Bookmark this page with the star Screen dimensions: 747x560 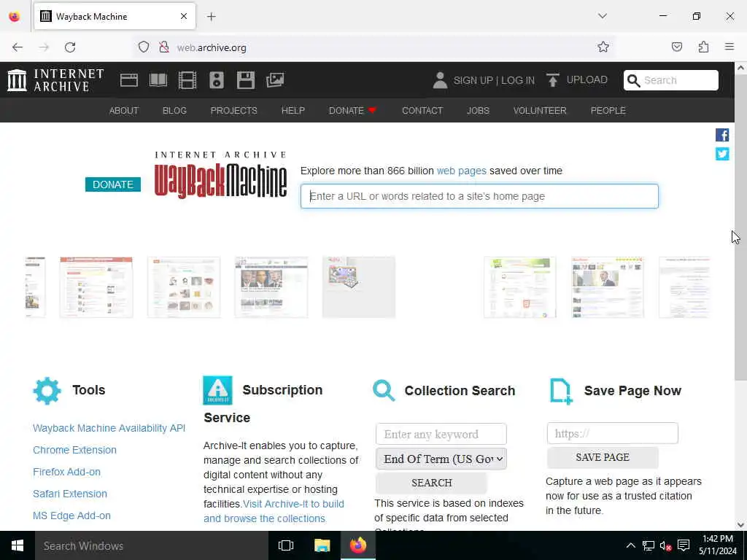click(603, 47)
